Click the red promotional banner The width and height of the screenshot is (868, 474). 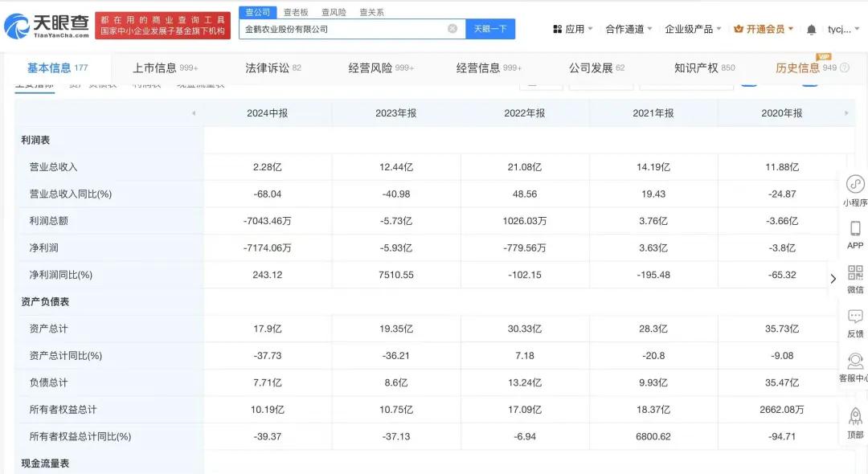(x=162, y=26)
